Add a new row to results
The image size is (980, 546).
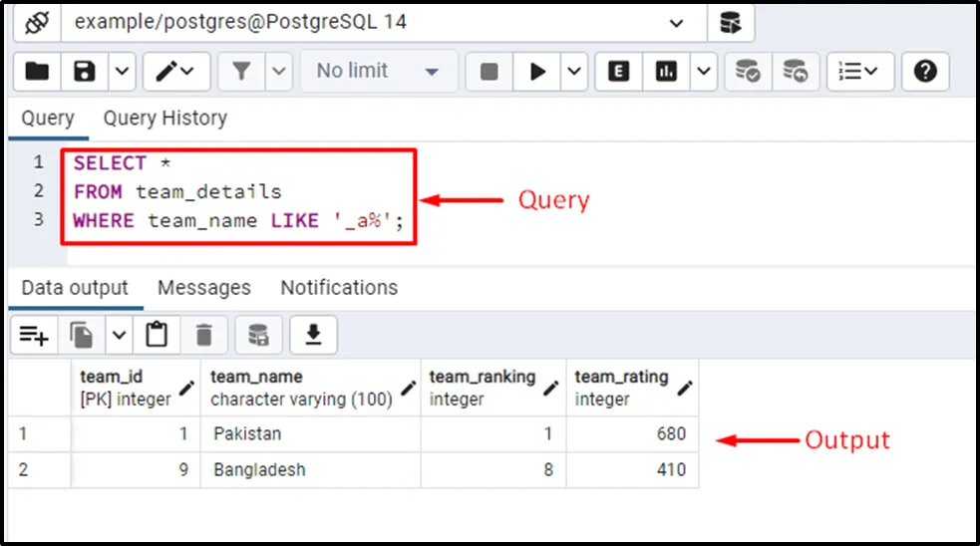click(x=34, y=336)
